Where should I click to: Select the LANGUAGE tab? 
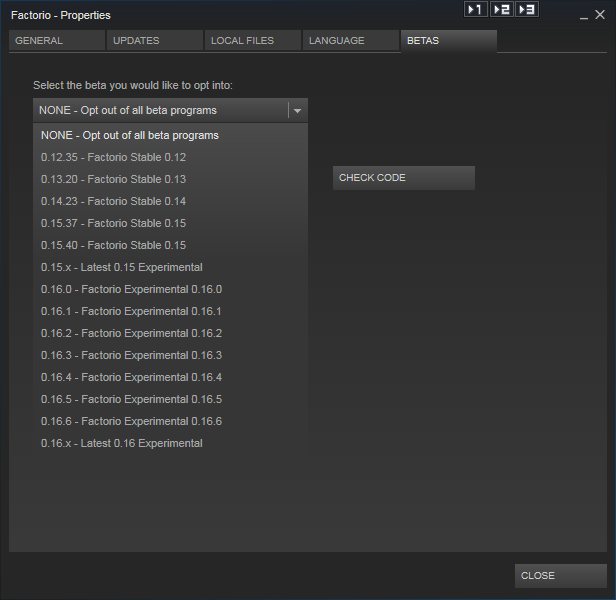click(351, 40)
